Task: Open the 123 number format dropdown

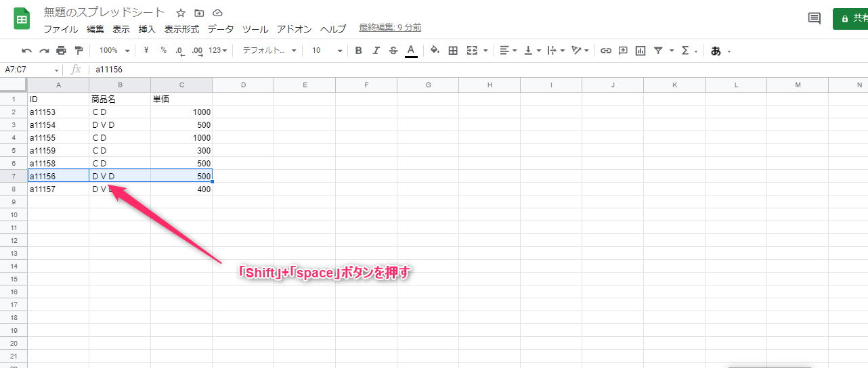Action: coord(217,50)
